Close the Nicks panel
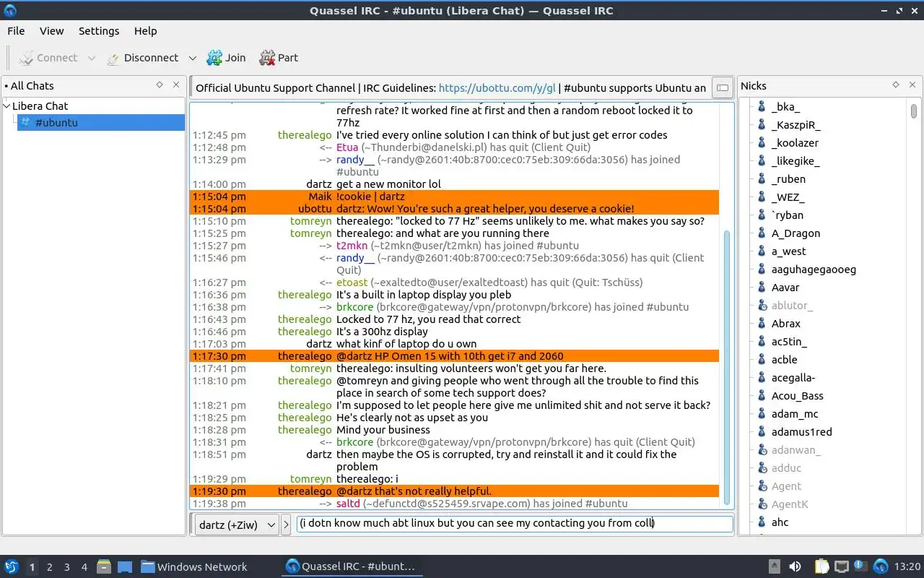This screenshot has height=578, width=924. [912, 85]
